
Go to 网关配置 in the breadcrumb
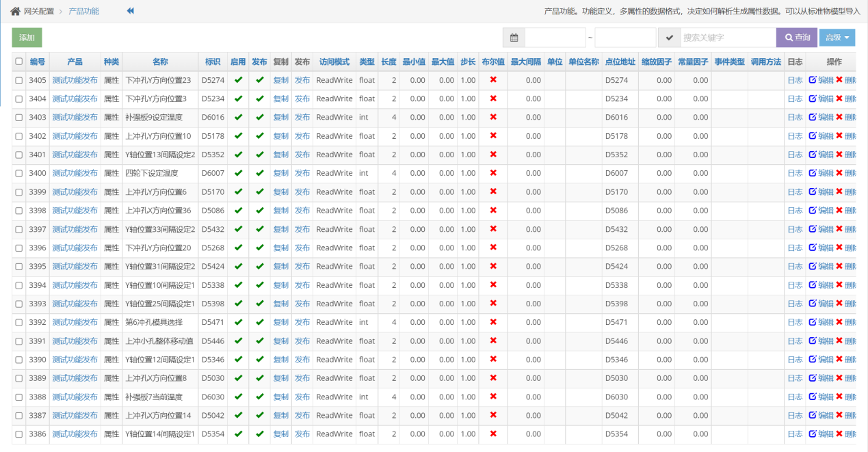(39, 12)
